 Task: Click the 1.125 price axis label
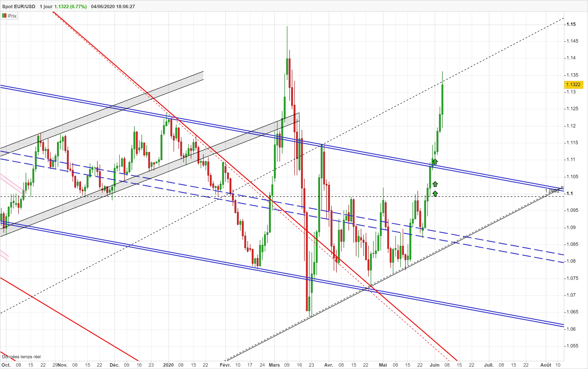[x=572, y=109]
